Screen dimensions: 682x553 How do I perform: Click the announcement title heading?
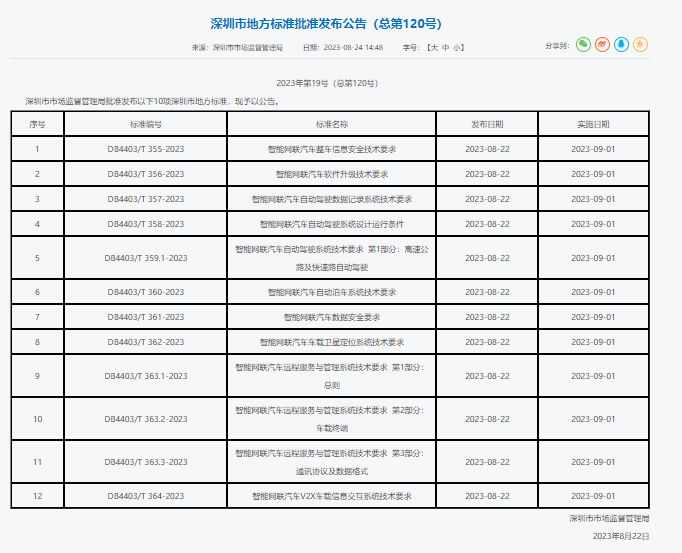coord(326,22)
